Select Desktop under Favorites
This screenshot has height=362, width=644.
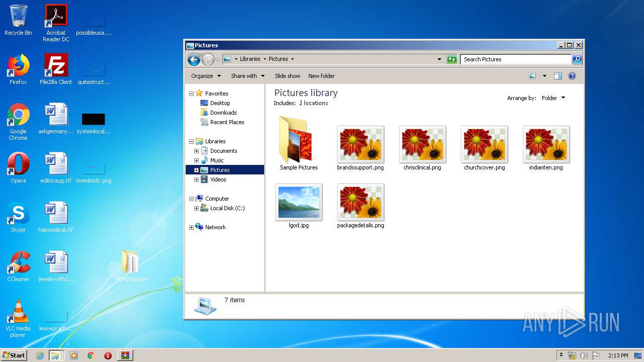tap(220, 103)
